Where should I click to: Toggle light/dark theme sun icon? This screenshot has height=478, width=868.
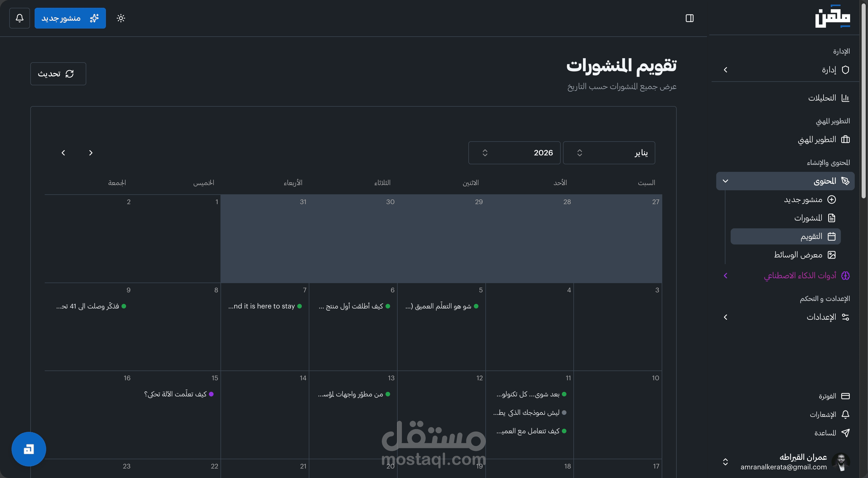(x=121, y=18)
